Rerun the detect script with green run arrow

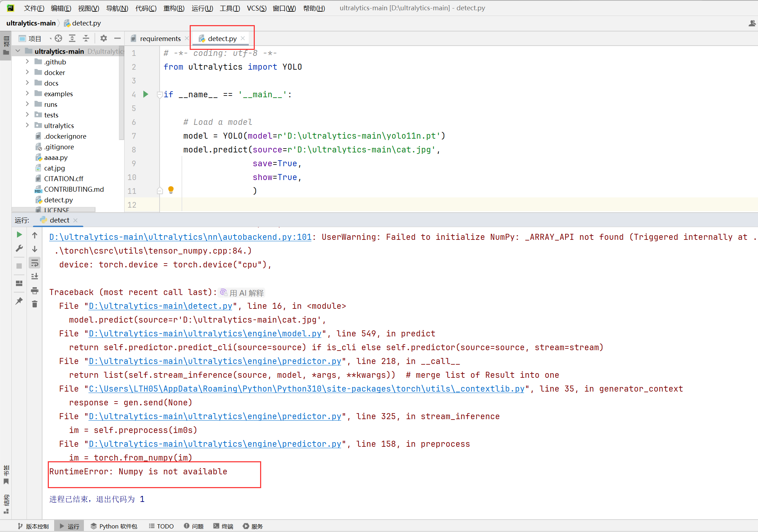point(19,235)
